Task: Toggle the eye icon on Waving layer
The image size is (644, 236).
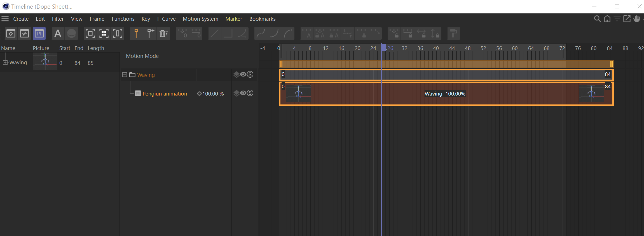Action: pos(243,74)
